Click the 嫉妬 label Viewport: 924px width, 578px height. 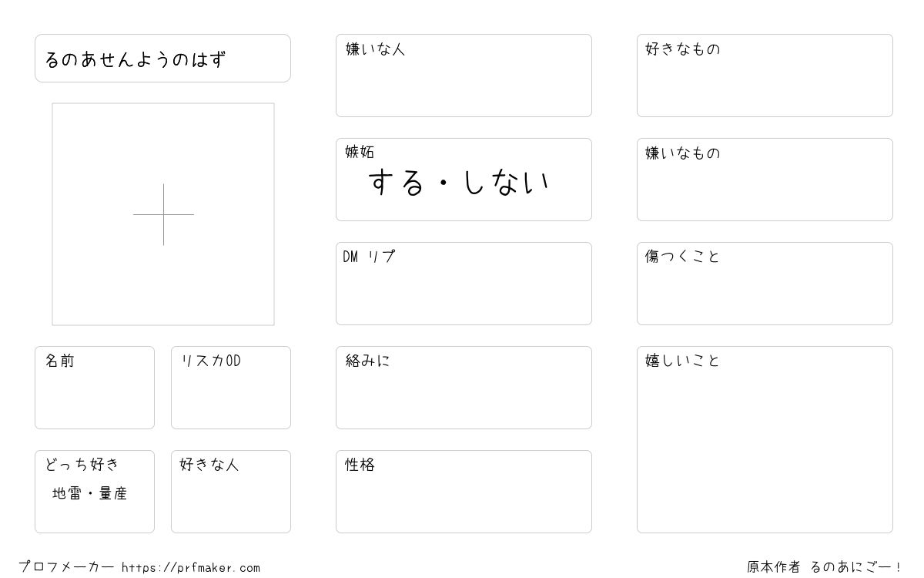(360, 153)
